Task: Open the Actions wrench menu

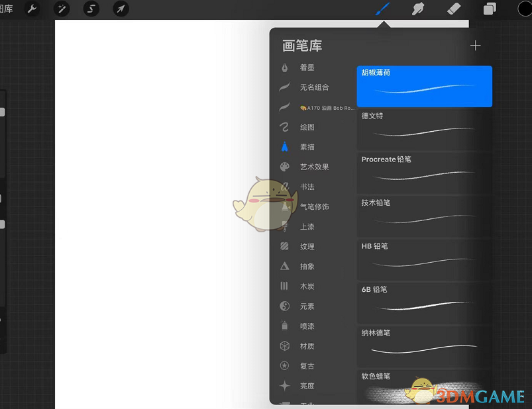Action: pos(31,9)
